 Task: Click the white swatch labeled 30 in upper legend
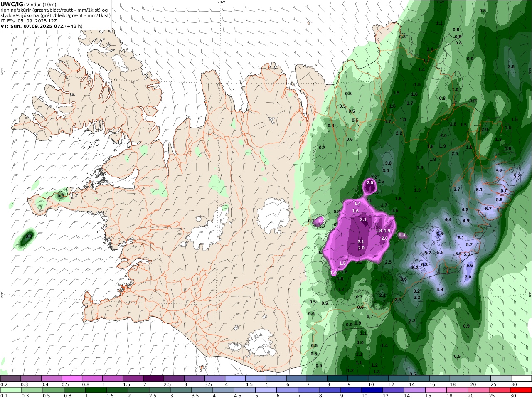coord(521,379)
